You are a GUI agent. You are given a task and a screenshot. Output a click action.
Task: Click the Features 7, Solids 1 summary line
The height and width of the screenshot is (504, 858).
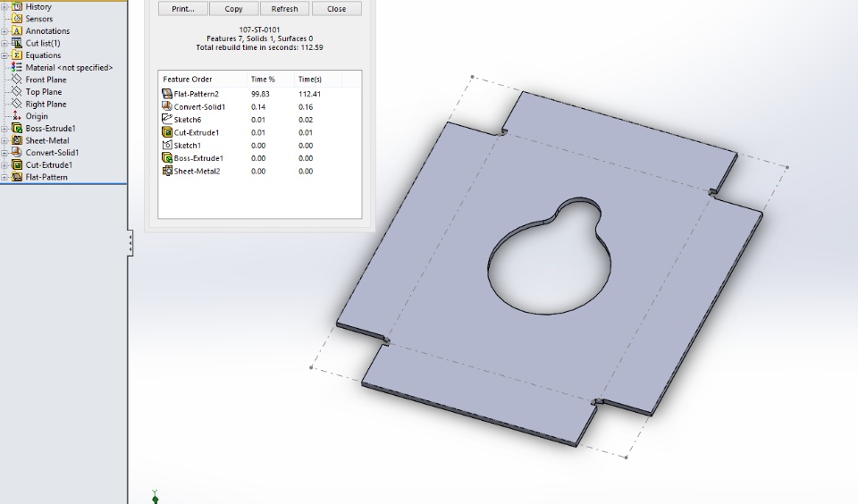[x=259, y=38]
